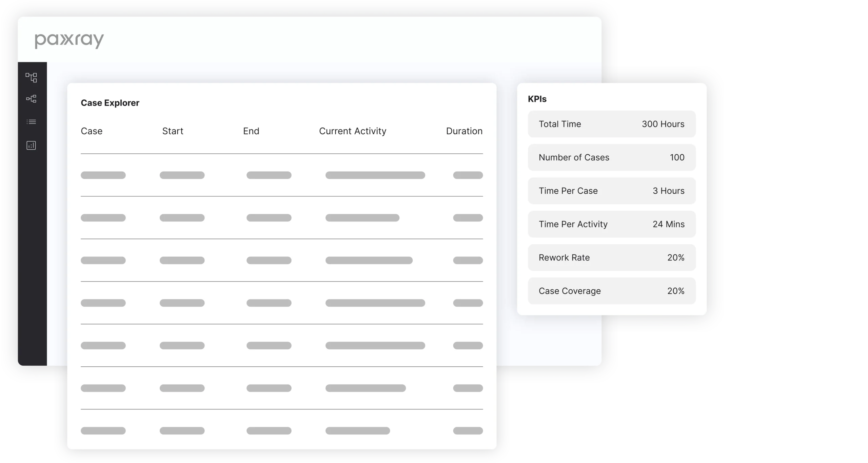The image size is (868, 463).
Task: Open the bar chart analytics icon
Action: point(31,146)
